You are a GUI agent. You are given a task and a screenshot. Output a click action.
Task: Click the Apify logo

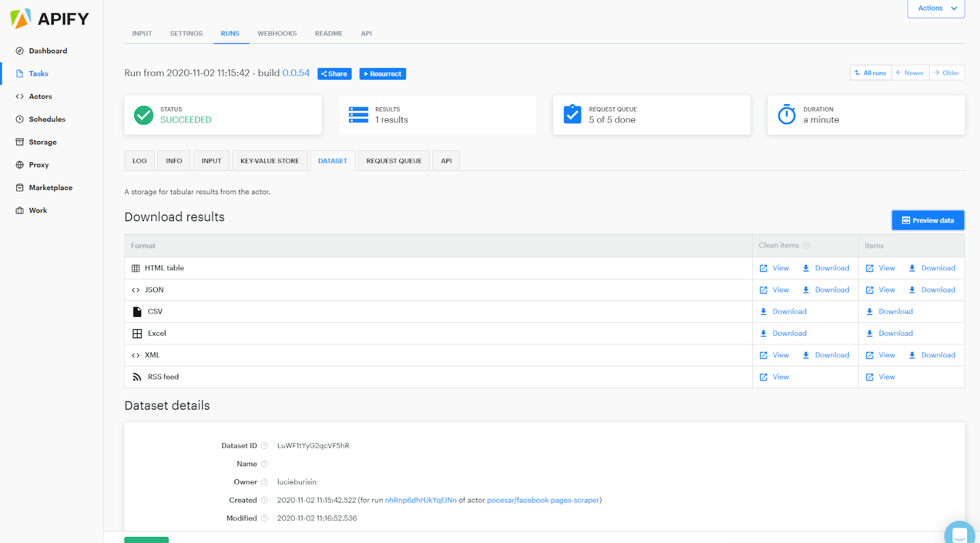[x=50, y=19]
